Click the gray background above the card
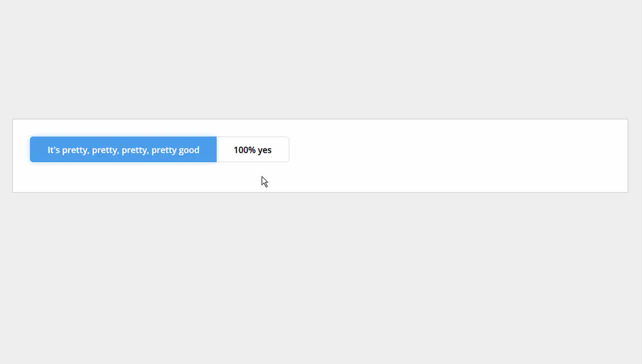Viewport: 642px width, 364px height. coord(321,59)
